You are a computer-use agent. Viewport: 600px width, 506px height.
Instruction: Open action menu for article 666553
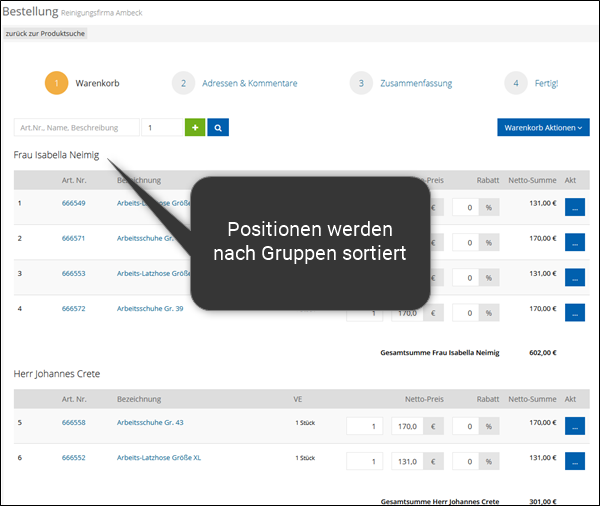point(577,277)
